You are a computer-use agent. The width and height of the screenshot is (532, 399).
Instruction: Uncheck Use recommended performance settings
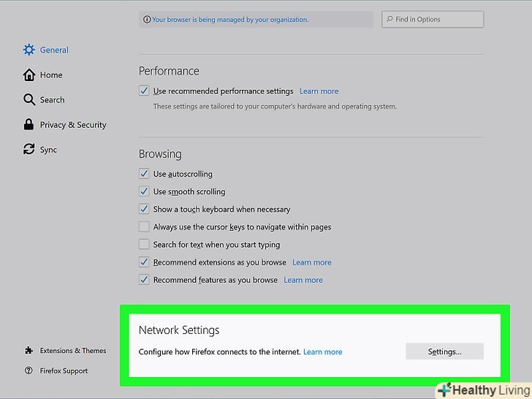coord(144,91)
